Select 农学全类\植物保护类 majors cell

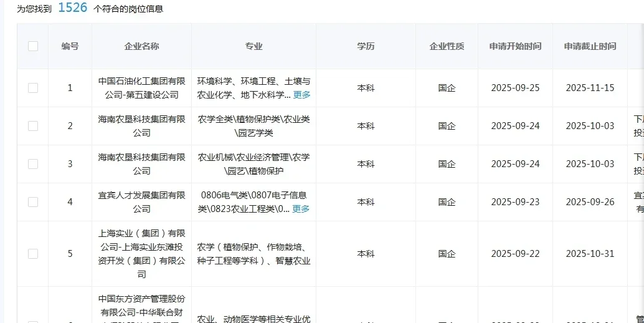pos(254,126)
